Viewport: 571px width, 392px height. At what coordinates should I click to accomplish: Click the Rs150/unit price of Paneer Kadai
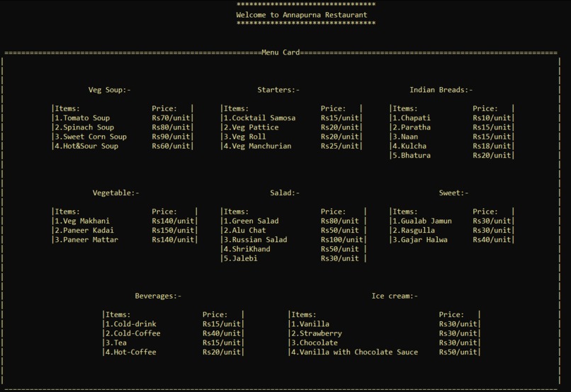point(173,231)
